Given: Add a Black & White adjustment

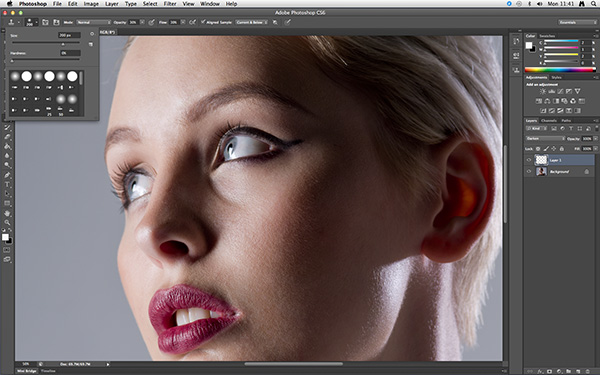Looking at the screenshot, I should 556,101.
